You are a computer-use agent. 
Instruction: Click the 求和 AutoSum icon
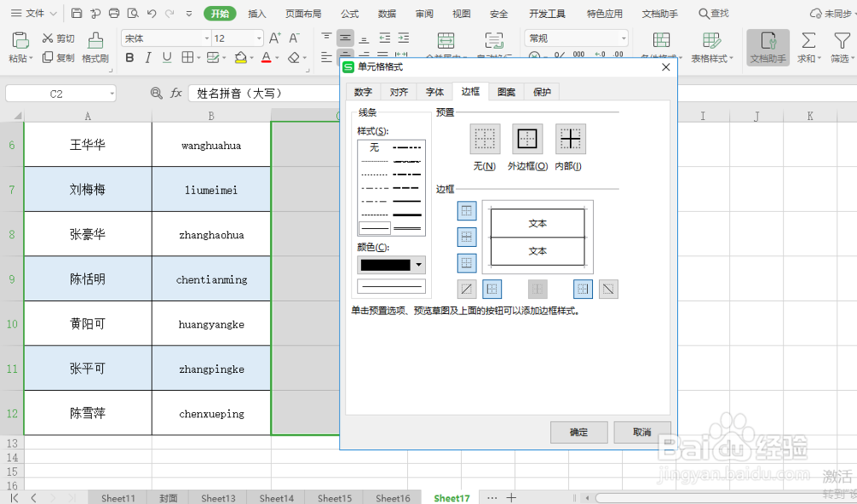pos(809,41)
